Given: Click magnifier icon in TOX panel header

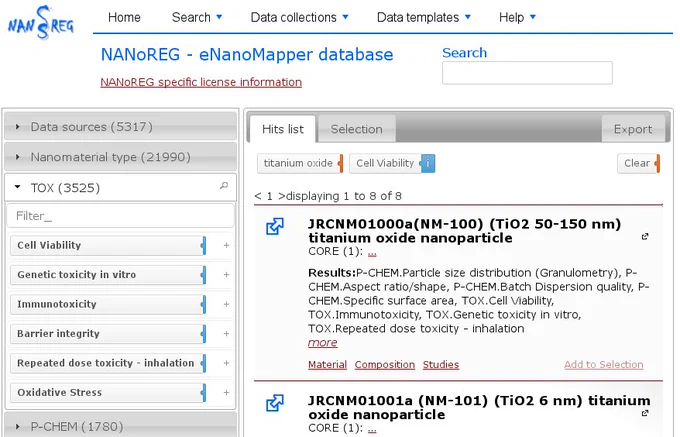Looking at the screenshot, I should [224, 186].
